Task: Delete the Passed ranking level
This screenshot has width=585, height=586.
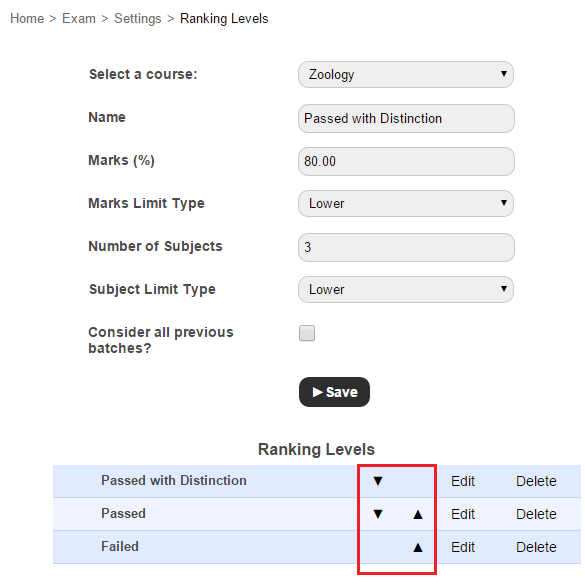Action: (536, 514)
